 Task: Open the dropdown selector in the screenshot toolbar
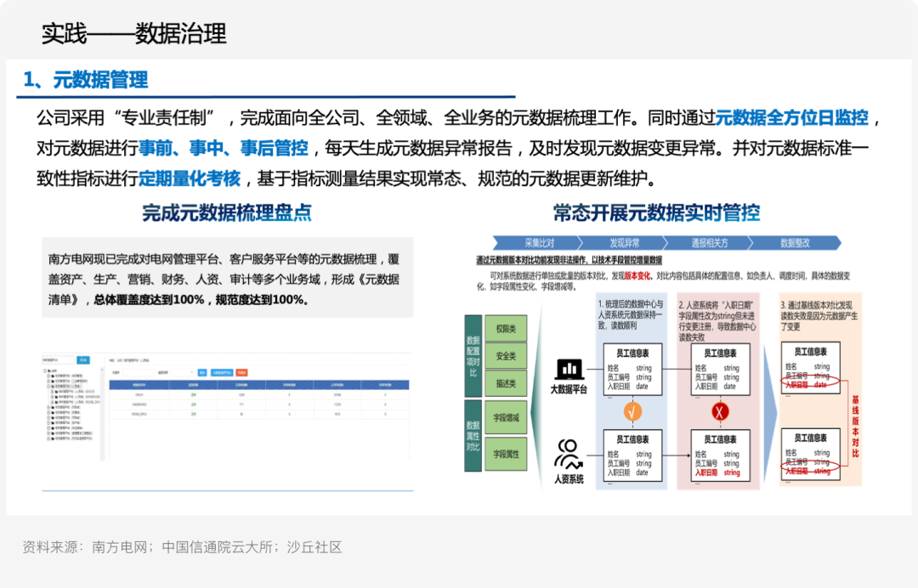(x=183, y=372)
